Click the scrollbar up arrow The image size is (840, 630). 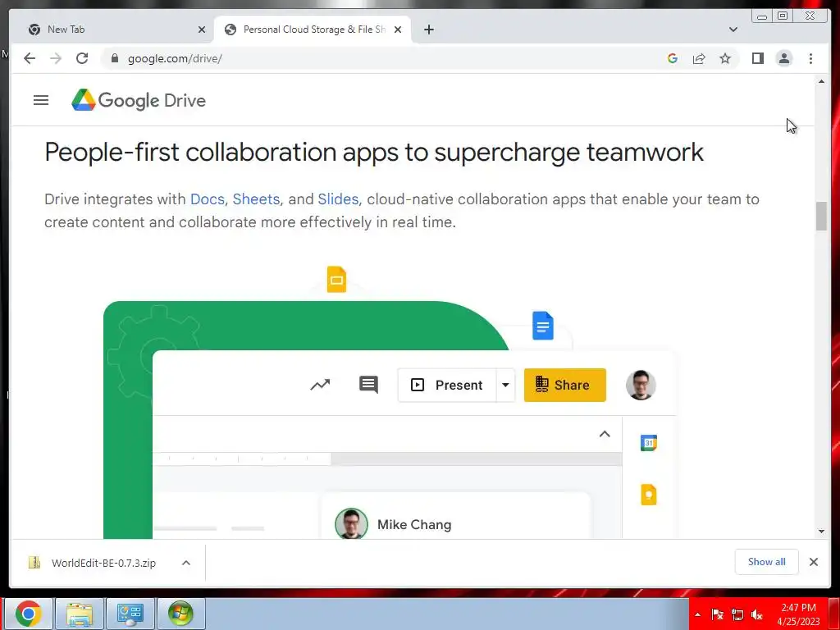click(821, 81)
